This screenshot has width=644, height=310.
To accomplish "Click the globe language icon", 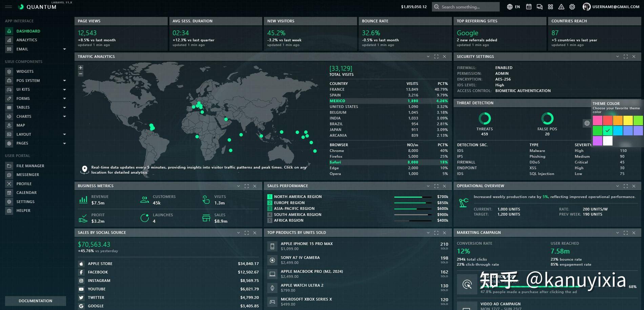I will point(510,7).
